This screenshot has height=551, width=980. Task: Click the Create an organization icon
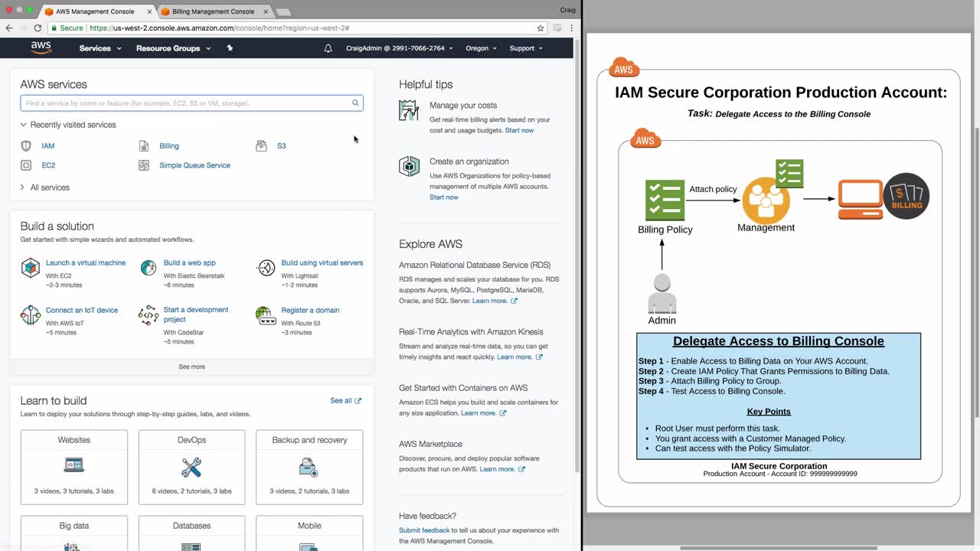pos(409,166)
